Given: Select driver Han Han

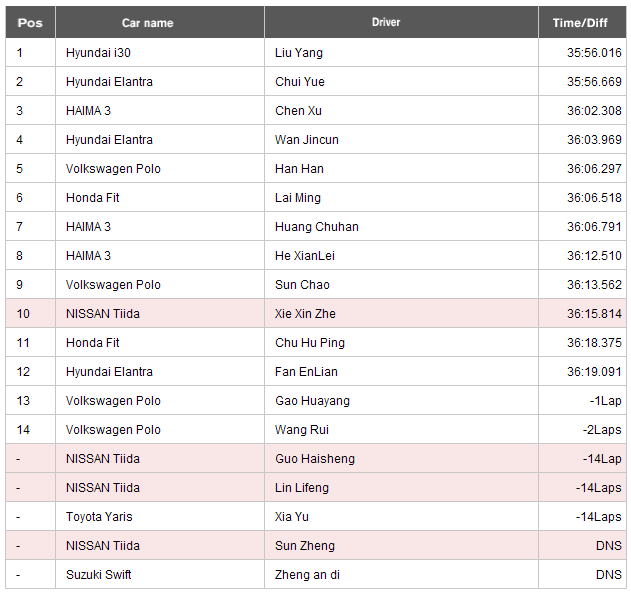Looking at the screenshot, I should (x=299, y=169).
